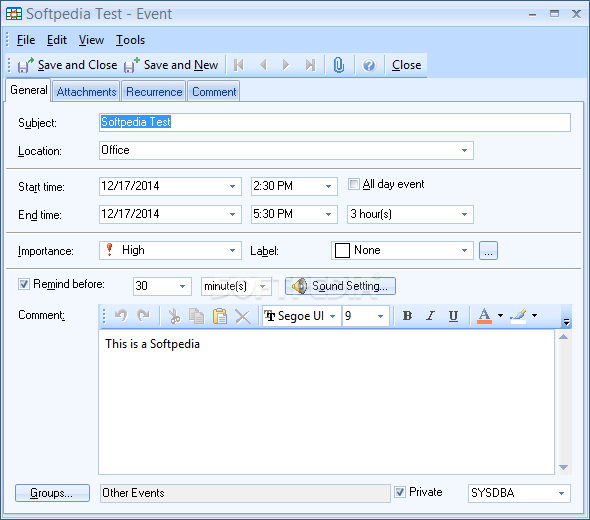Click the Label color swatch box
Screen dimensions: 590x520
click(x=342, y=251)
